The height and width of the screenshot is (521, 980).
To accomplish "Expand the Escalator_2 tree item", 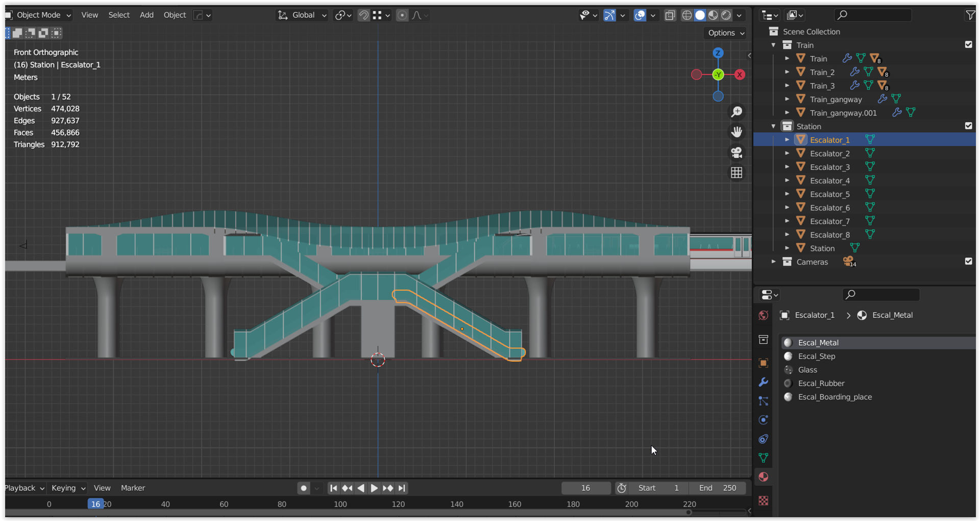I will (787, 153).
